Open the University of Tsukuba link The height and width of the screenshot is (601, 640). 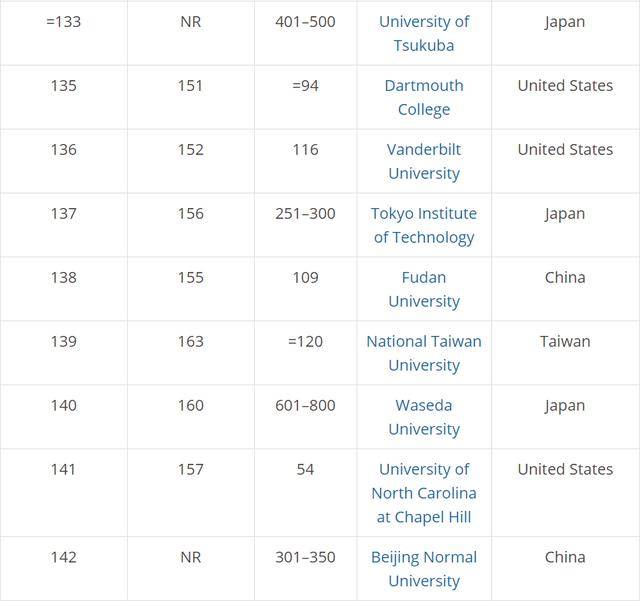click(x=424, y=33)
